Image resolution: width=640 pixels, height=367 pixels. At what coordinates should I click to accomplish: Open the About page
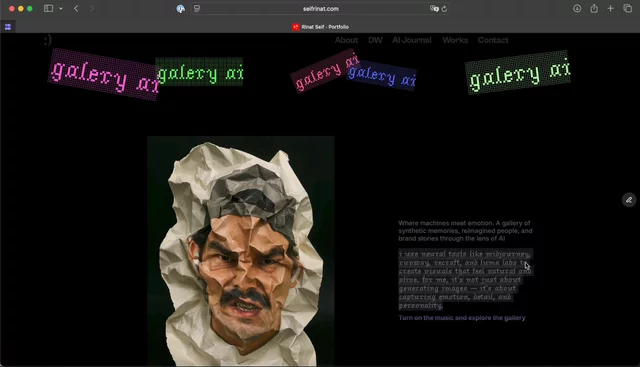[x=346, y=40]
